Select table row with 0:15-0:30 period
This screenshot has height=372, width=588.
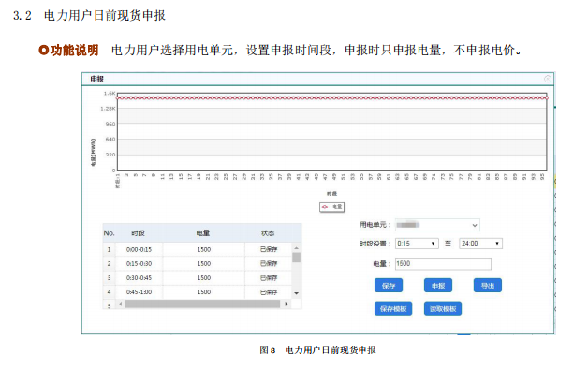tap(198, 264)
